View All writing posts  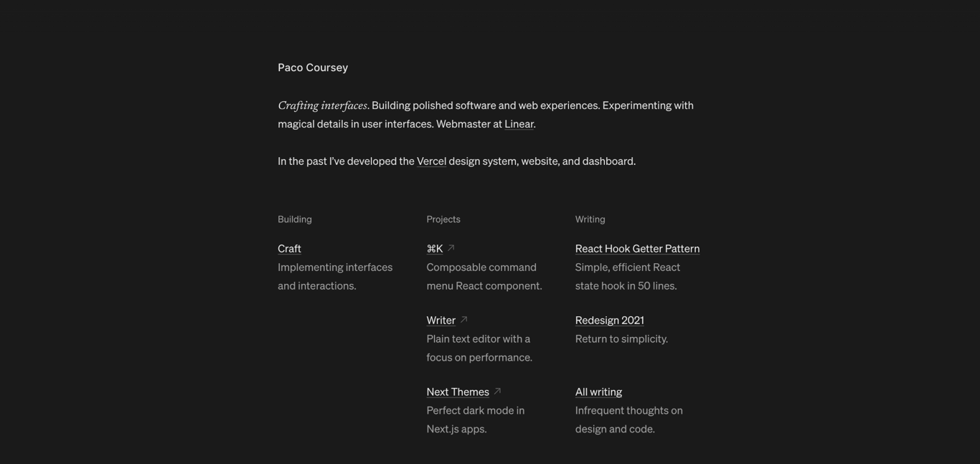598,392
